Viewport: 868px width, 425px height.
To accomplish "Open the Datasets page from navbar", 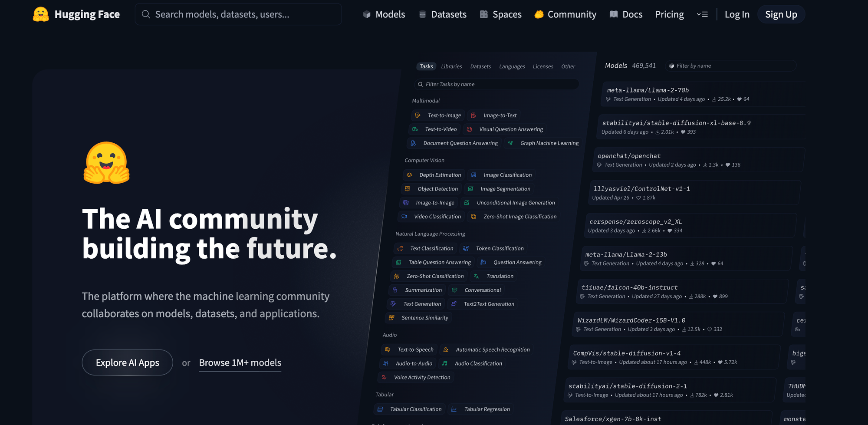I will 443,14.
